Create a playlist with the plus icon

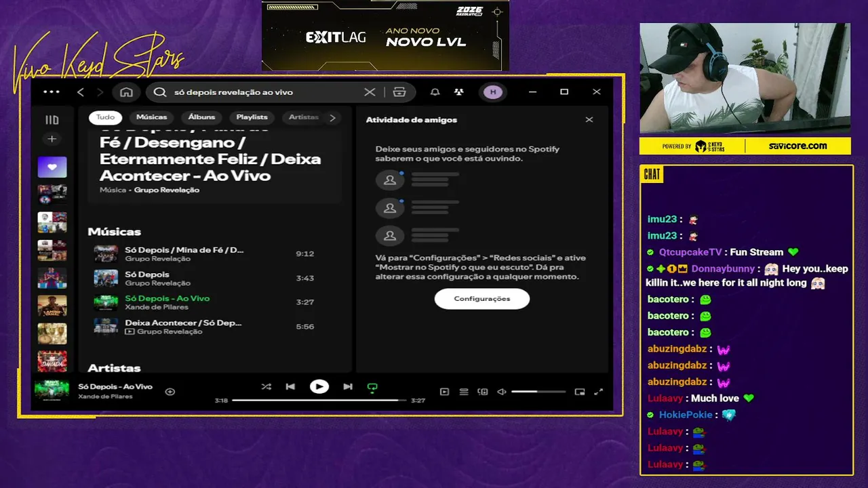pyautogui.click(x=52, y=139)
